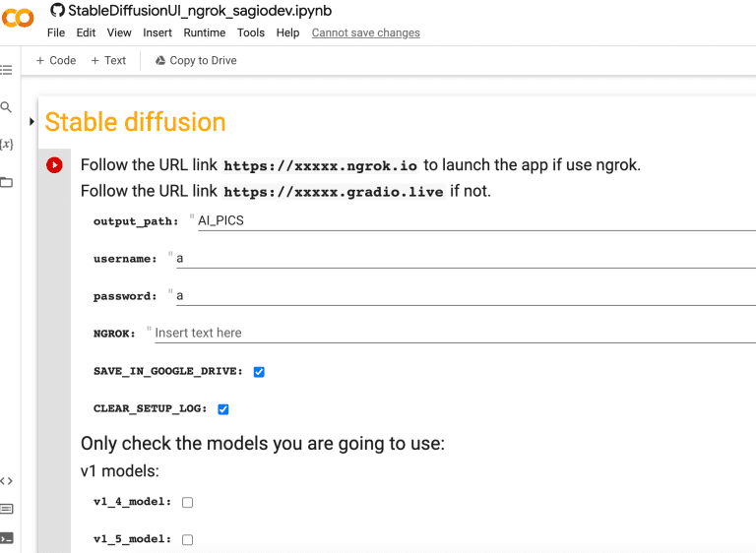
Task: Open the Runtime menu
Action: coord(204,32)
